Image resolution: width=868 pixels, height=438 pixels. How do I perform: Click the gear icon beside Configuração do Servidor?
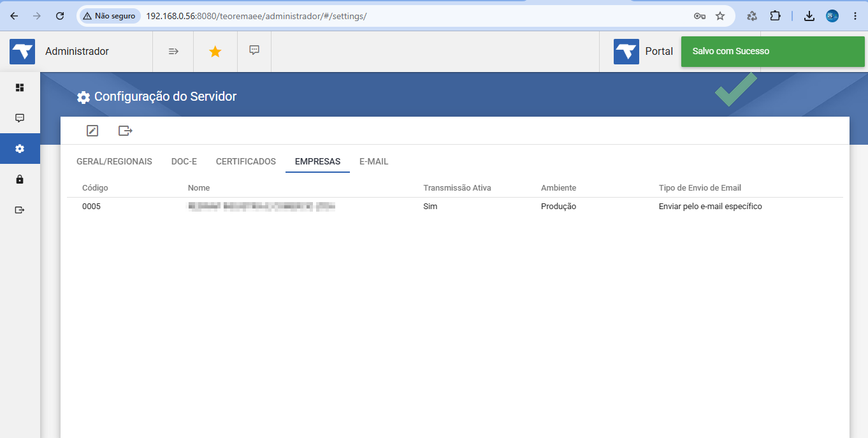[x=83, y=97]
